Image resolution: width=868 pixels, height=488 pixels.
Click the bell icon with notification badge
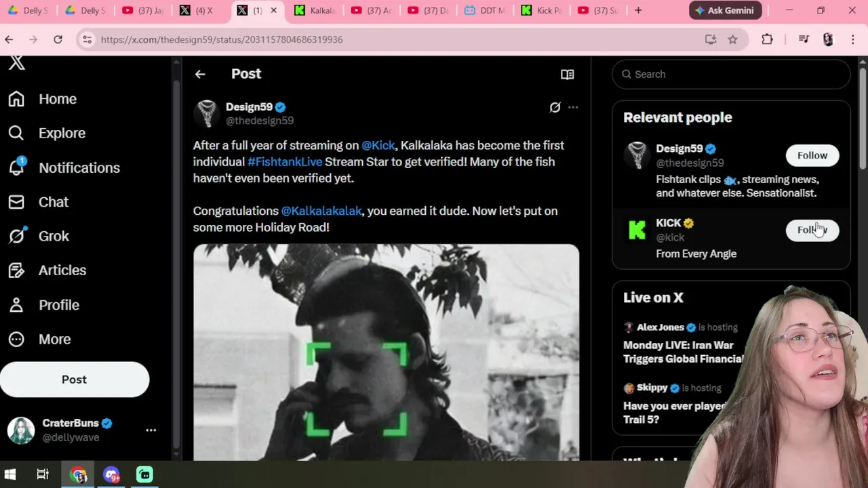(16, 167)
